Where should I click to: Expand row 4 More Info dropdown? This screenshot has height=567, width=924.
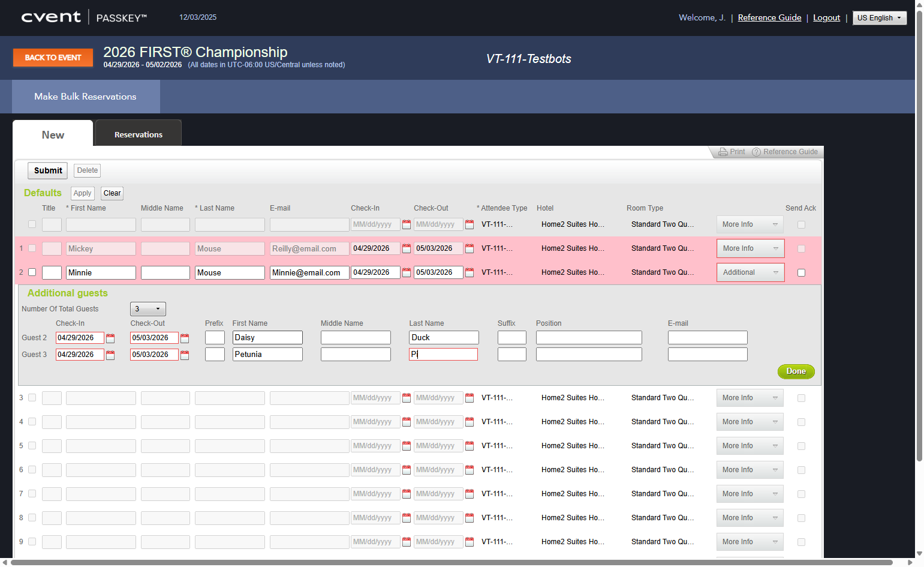click(x=750, y=422)
